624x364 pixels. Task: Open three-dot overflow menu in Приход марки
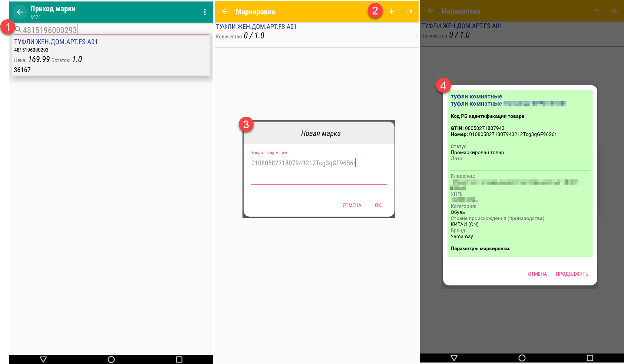click(205, 12)
